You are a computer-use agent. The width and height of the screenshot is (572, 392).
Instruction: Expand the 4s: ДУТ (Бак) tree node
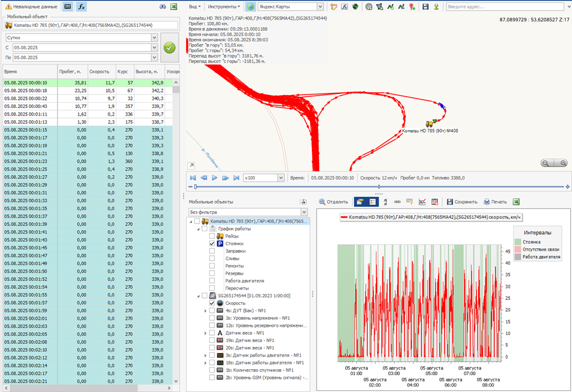click(205, 310)
